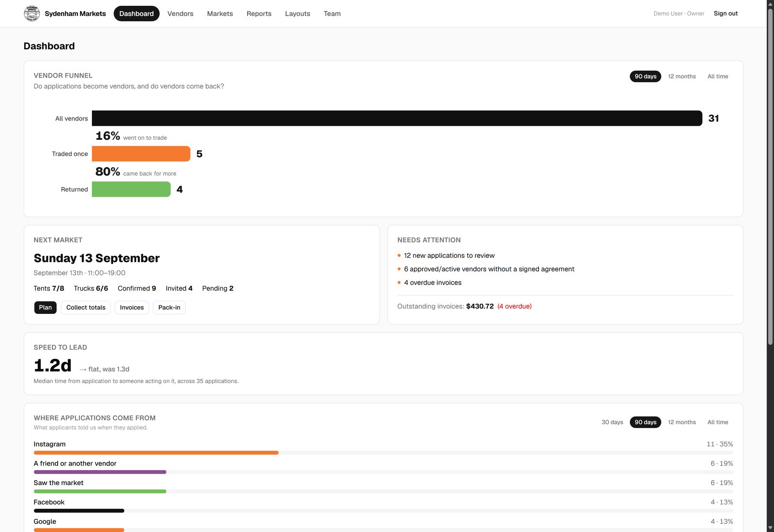Image resolution: width=774 pixels, height=532 pixels.
Task: Click the black Facebook progress bar
Action: pos(79,511)
